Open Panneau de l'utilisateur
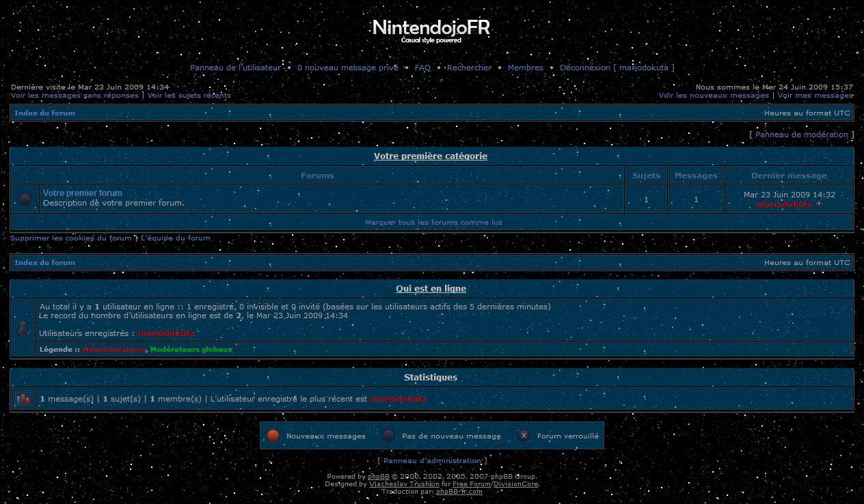Image resolution: width=864 pixels, height=504 pixels. click(235, 68)
